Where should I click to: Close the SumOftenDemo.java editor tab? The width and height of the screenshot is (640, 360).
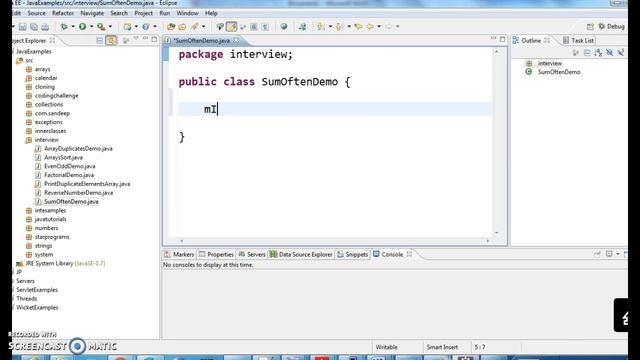pos(236,40)
